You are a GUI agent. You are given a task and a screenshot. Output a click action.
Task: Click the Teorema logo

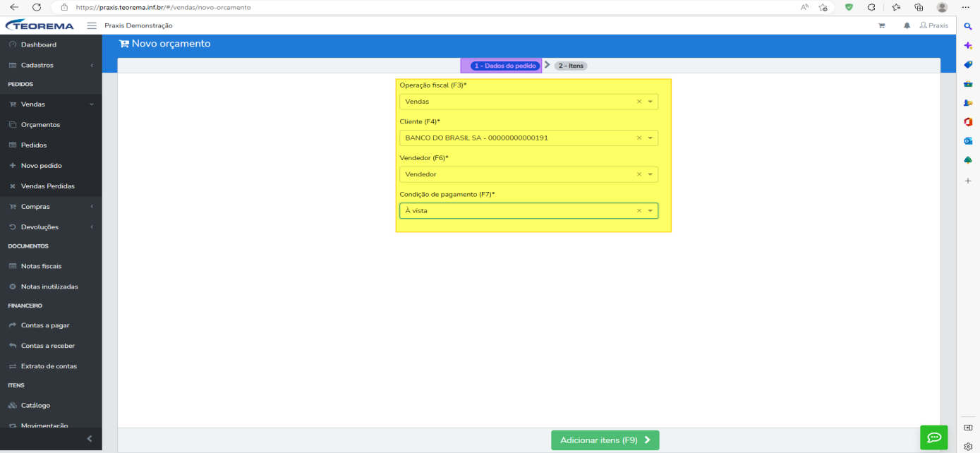click(x=40, y=25)
